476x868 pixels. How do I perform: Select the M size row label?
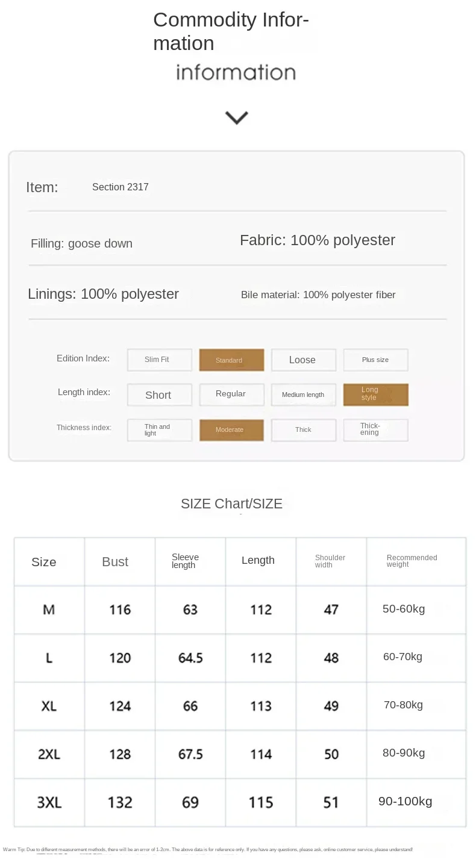(49, 610)
